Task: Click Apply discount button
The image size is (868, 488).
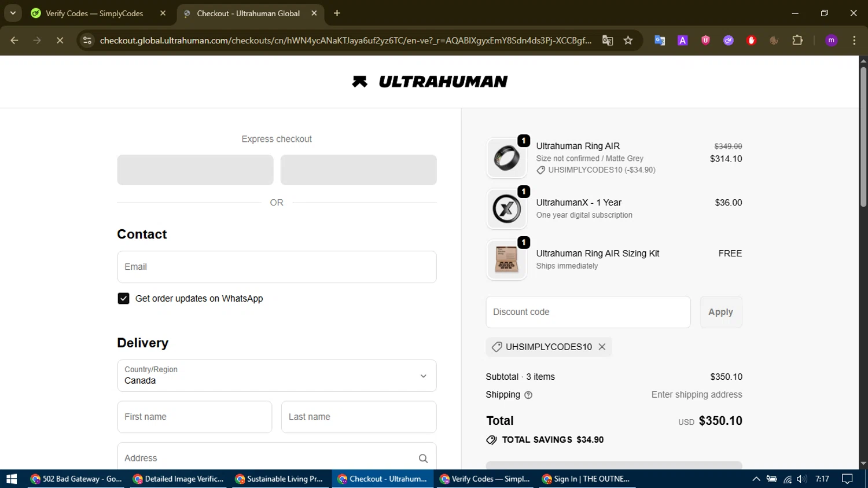Action: click(721, 312)
